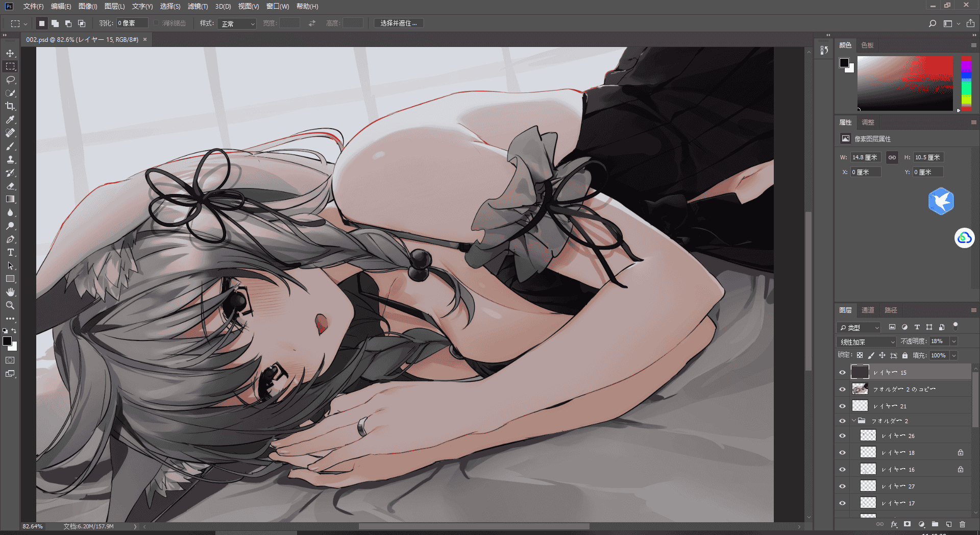Click the 选择并遮住 button
Screen dimensions: 980x535
click(399, 23)
